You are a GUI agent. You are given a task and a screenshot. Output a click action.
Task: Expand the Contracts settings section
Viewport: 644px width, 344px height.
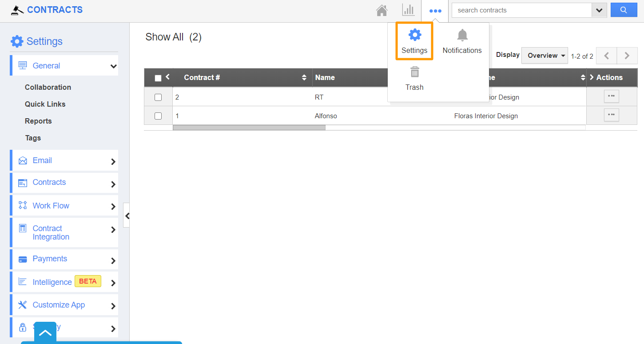(x=114, y=183)
